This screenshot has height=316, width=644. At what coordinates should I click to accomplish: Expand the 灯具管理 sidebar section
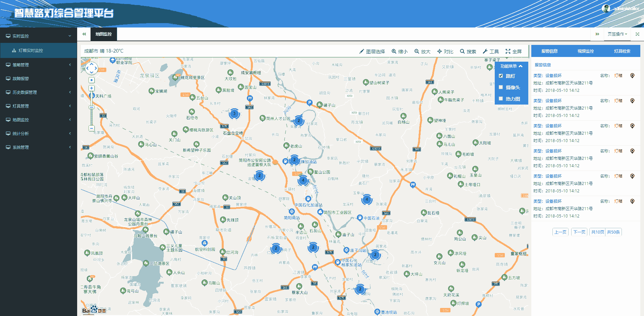39,106
